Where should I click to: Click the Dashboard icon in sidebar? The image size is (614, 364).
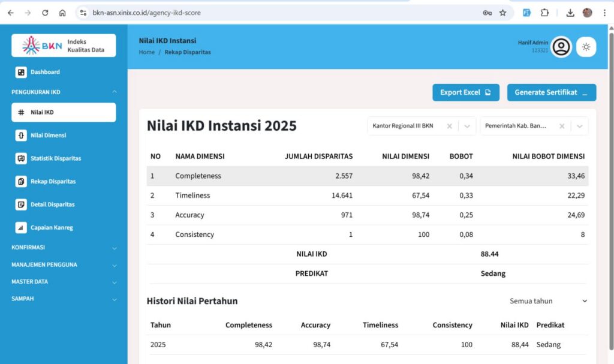tap(22, 72)
